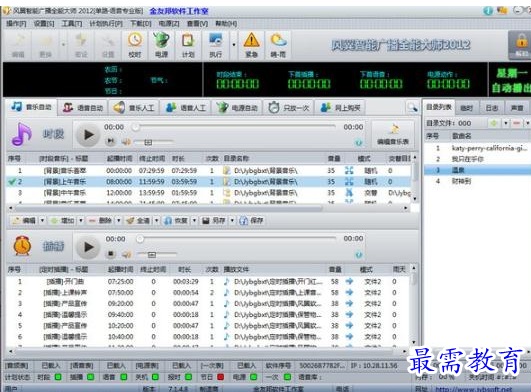Click speaker volume icon in music player

click(126, 142)
